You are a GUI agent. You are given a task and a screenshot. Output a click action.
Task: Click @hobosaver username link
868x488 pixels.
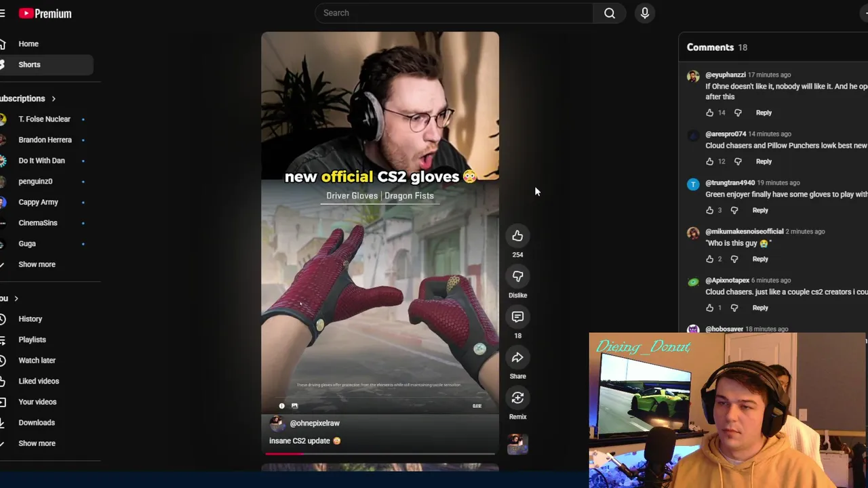(x=724, y=329)
